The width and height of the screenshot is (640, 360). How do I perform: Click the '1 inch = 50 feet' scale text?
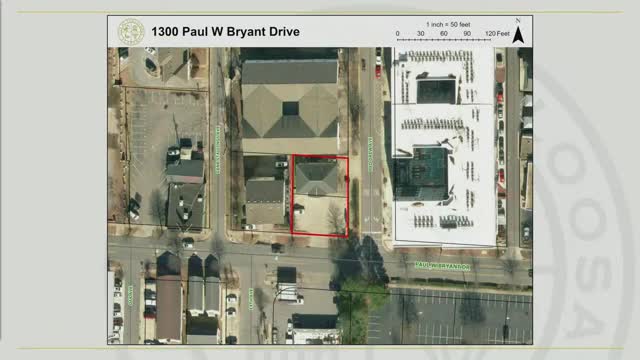point(448,24)
